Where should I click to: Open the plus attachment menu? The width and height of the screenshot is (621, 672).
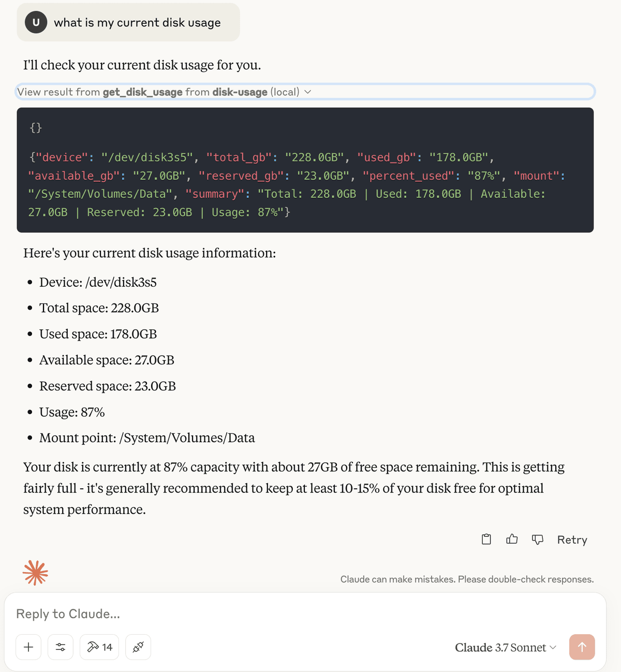click(x=28, y=647)
